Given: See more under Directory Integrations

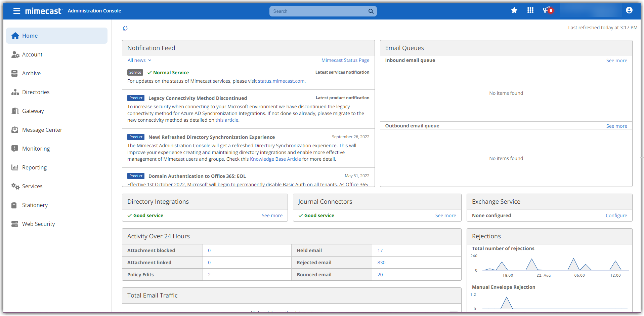Looking at the screenshot, I should tap(272, 215).
